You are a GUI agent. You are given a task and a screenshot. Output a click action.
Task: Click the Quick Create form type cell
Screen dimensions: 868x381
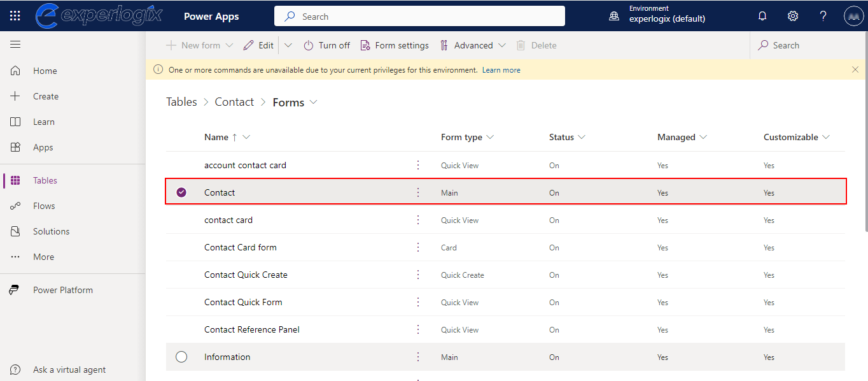(x=462, y=275)
